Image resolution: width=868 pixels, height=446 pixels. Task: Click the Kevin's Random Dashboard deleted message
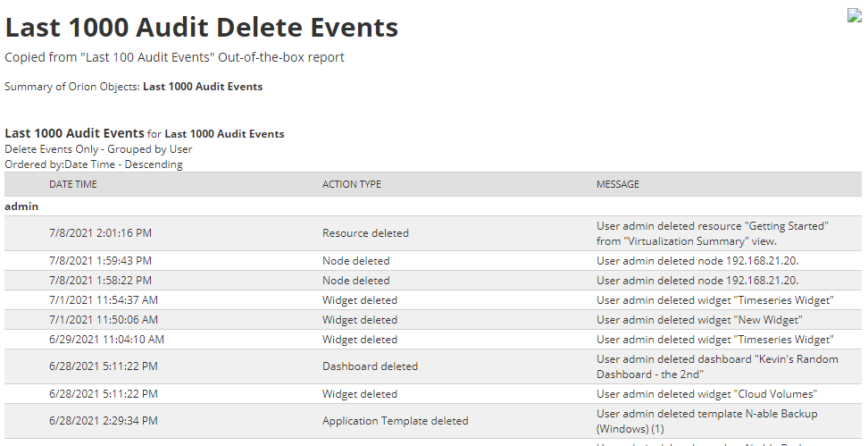point(717,366)
